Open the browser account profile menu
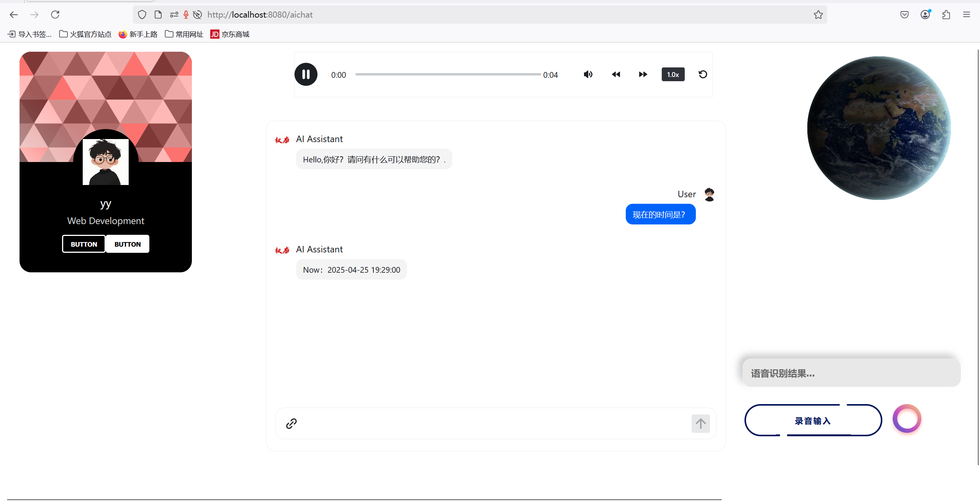This screenshot has width=980, height=501. [925, 15]
